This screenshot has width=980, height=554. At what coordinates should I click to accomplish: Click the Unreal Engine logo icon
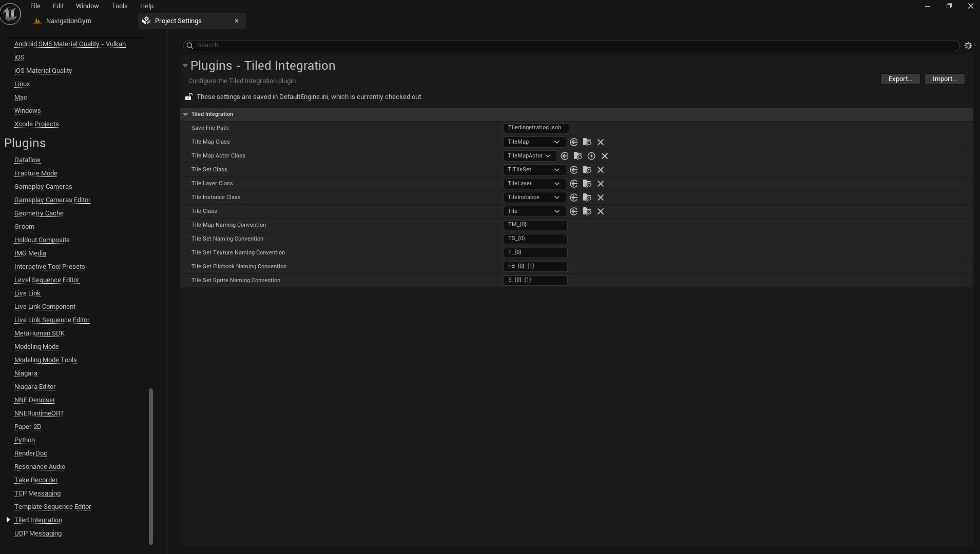click(10, 13)
